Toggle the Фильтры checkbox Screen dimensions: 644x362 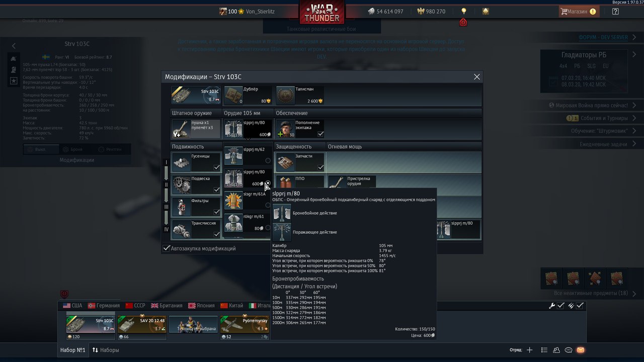tap(216, 212)
